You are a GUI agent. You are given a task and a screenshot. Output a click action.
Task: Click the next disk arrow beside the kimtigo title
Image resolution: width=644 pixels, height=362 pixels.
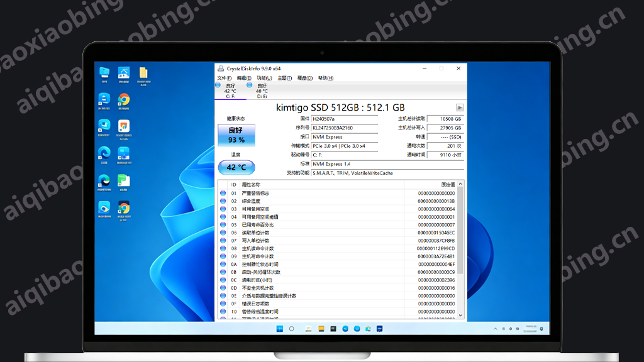(x=460, y=107)
